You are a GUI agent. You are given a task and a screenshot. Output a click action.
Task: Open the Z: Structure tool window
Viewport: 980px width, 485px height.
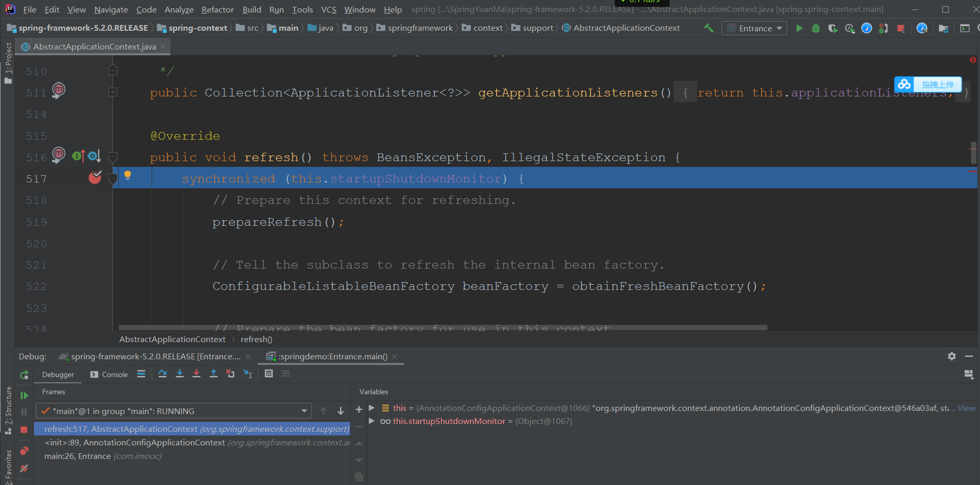[8, 410]
